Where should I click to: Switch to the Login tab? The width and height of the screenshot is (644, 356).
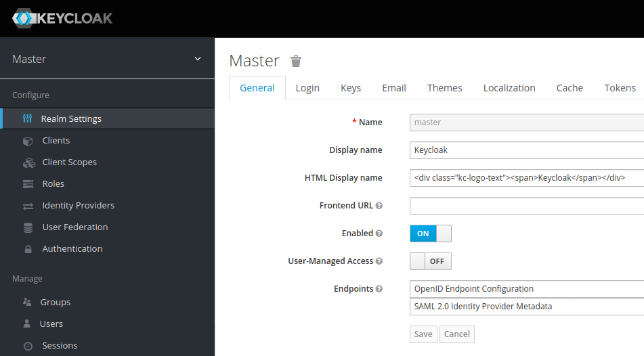point(307,88)
